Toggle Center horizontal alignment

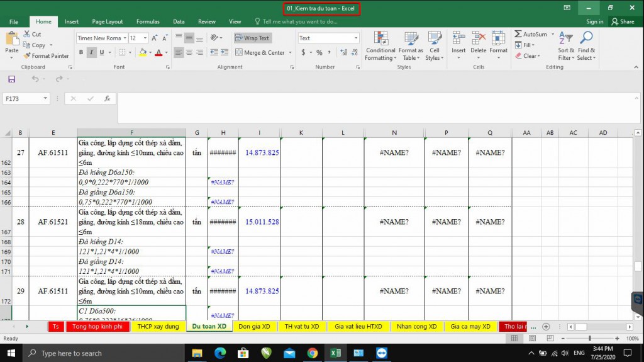pyautogui.click(x=189, y=52)
